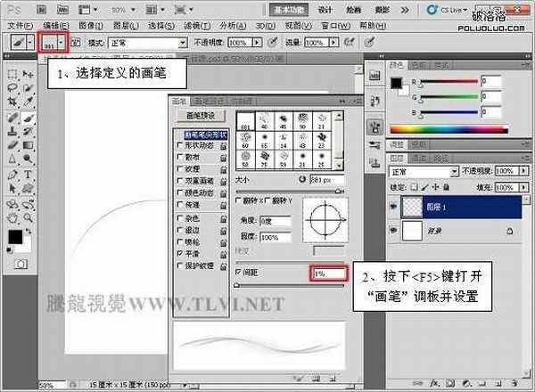Open the Layers panel 不透明度 arrow
Screen dimensions: 535x392
tap(523, 170)
